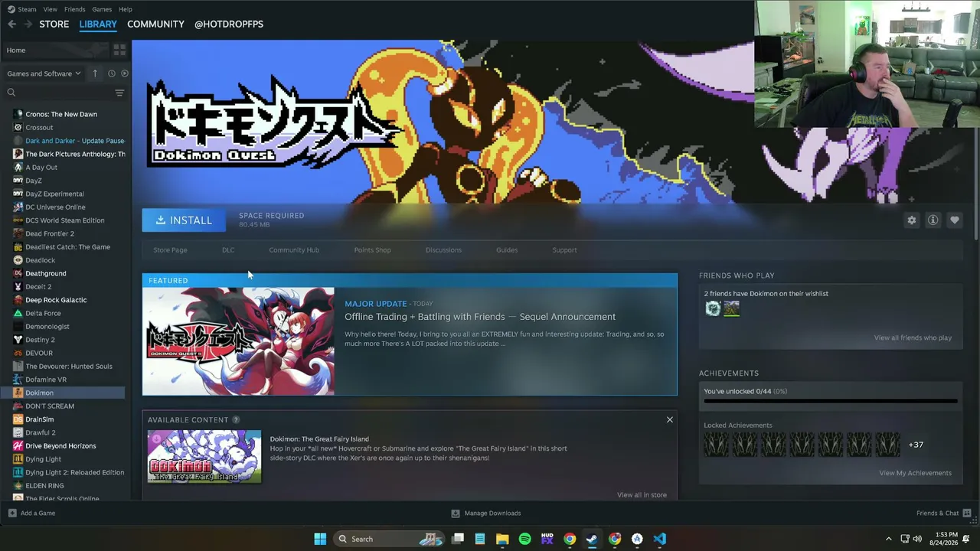
Task: Click the recent activity clock filter icon
Action: (x=111, y=73)
